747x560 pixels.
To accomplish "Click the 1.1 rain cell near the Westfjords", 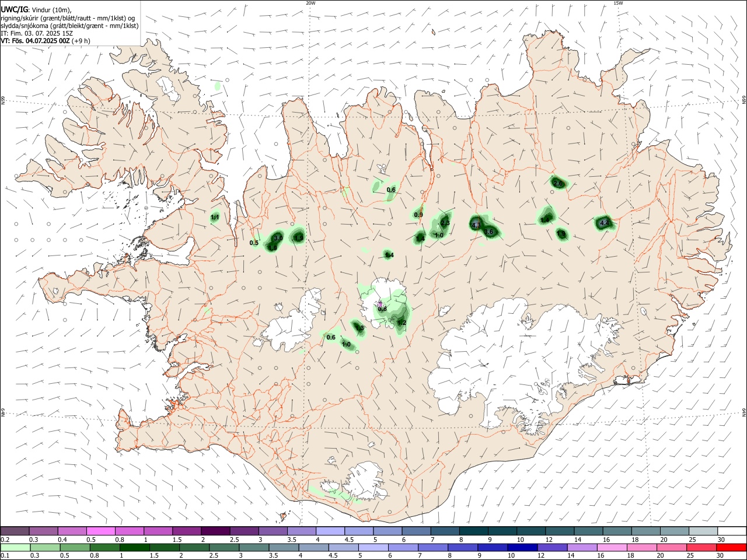I will pos(215,218).
